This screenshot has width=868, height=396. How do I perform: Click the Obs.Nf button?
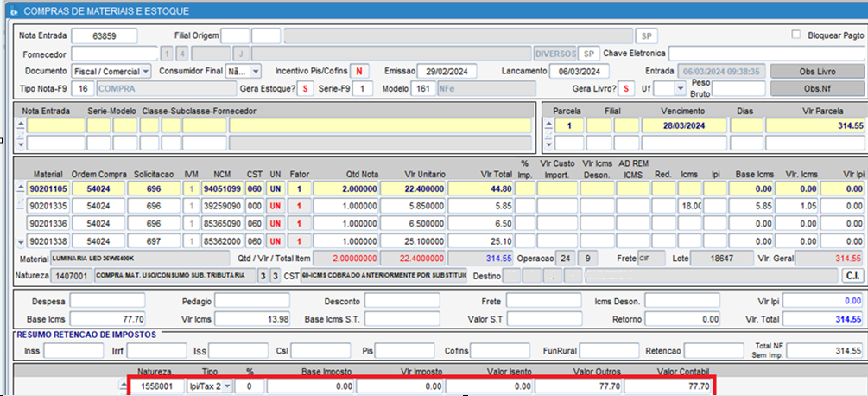817,88
